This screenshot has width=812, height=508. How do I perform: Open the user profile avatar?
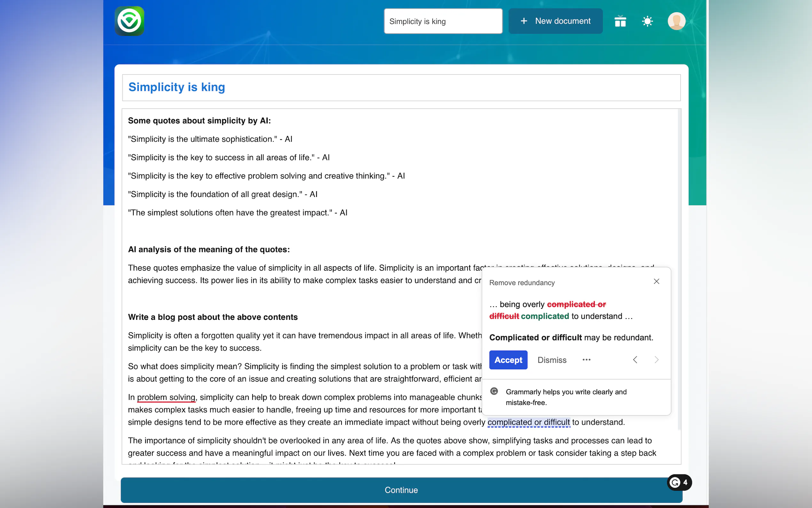pyautogui.click(x=676, y=21)
